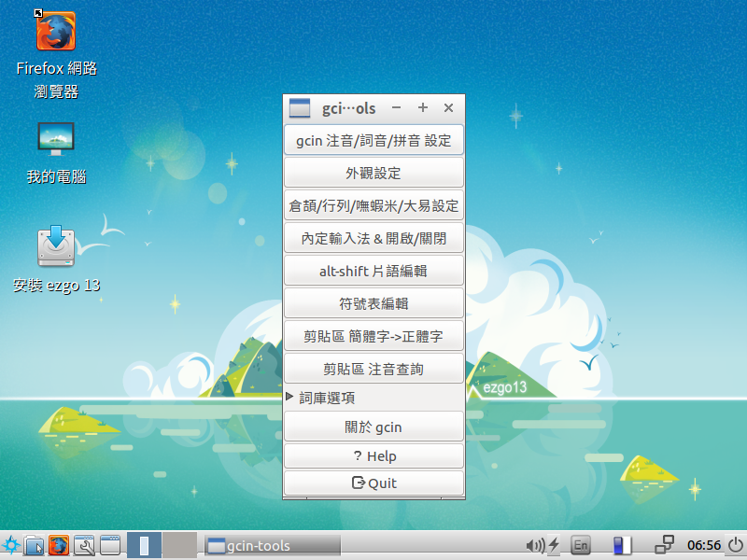Open the start menu star icon

coord(10,545)
